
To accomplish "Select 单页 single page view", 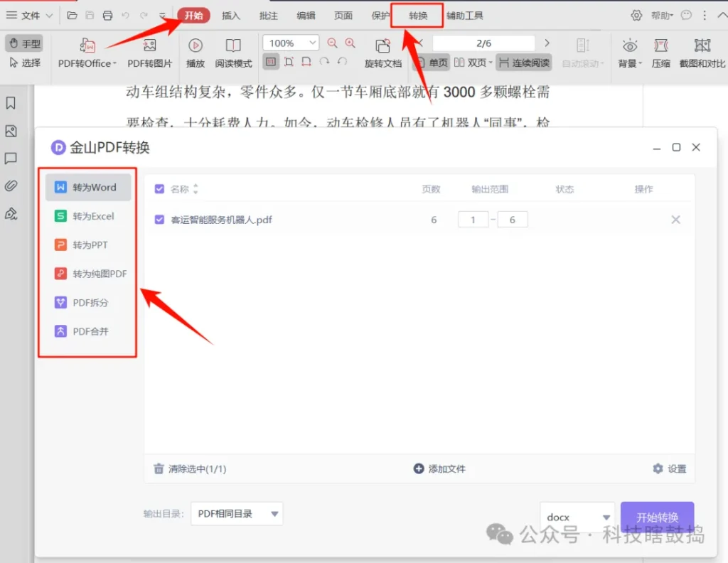I will pos(432,62).
